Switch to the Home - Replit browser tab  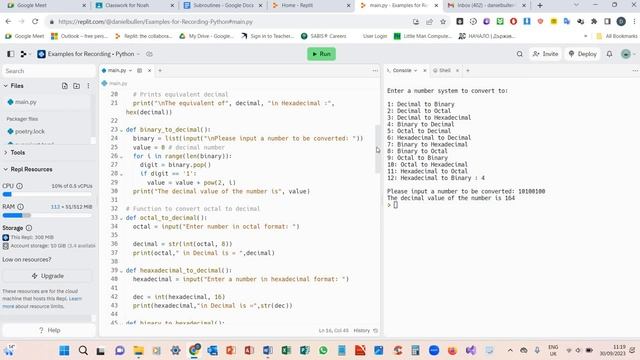pyautogui.click(x=311, y=5)
